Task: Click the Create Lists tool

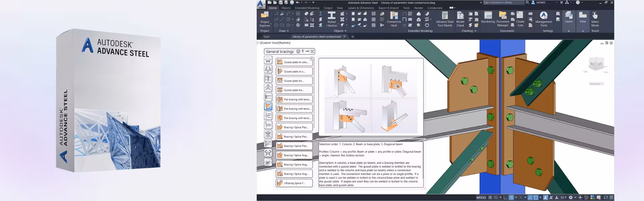Action: click(x=520, y=19)
